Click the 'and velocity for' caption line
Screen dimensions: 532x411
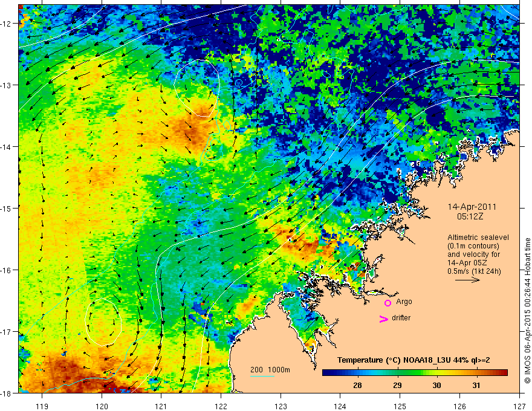point(473,254)
